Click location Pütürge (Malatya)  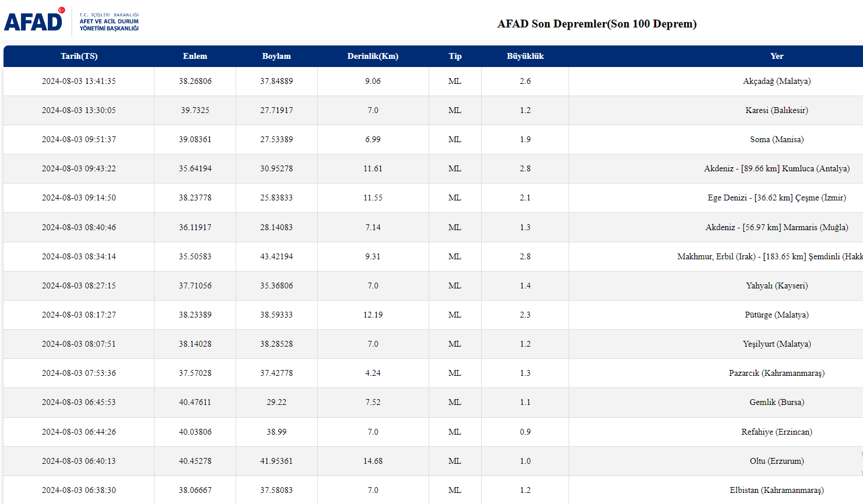(x=777, y=315)
